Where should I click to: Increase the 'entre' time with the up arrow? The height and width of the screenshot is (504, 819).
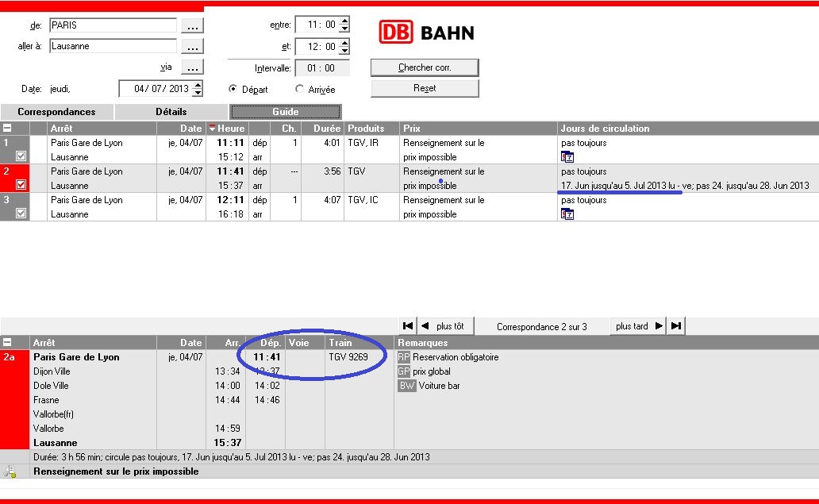344,21
